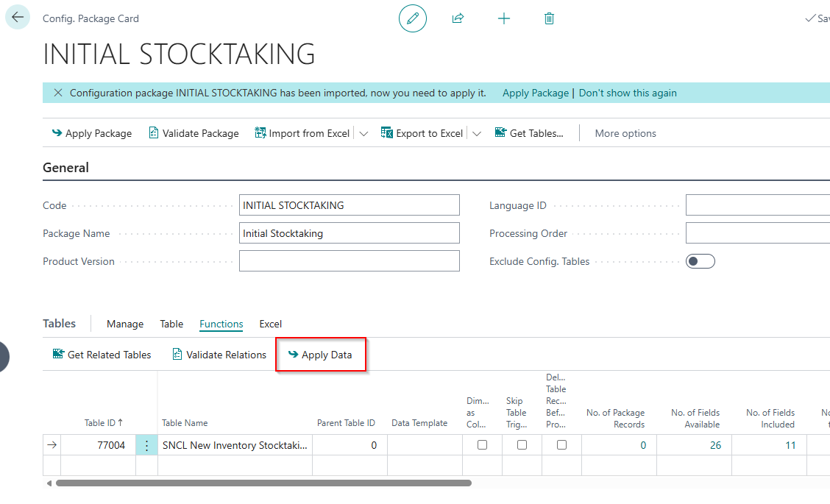The height and width of the screenshot is (504, 830).
Task: Sort by Table ID column header
Action: pos(104,422)
